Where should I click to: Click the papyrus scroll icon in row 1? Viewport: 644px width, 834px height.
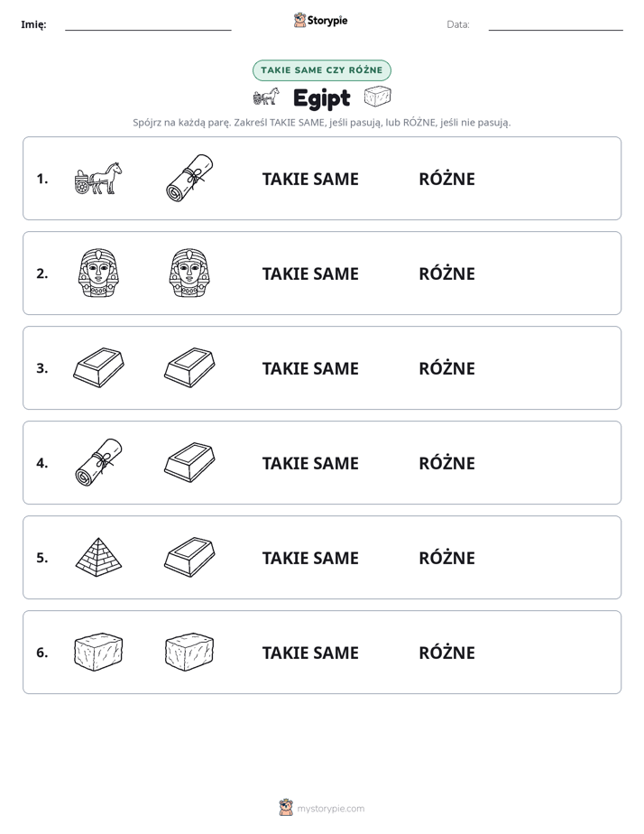point(189,178)
